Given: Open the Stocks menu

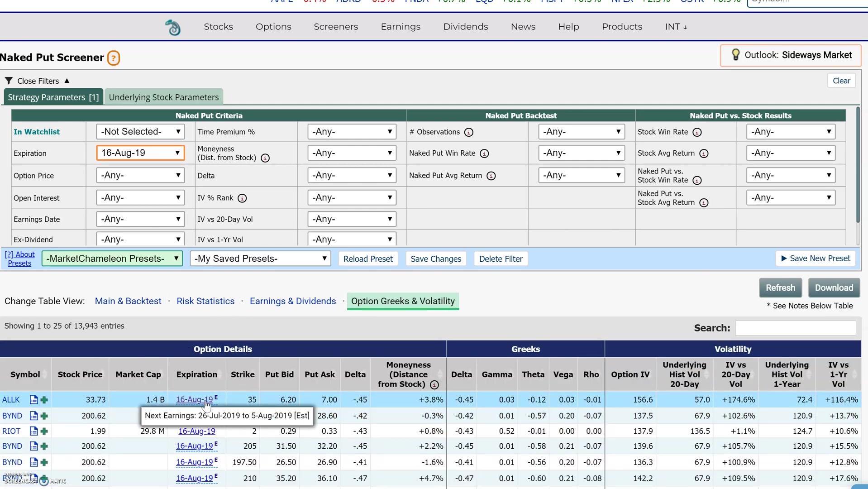Looking at the screenshot, I should pos(218,27).
